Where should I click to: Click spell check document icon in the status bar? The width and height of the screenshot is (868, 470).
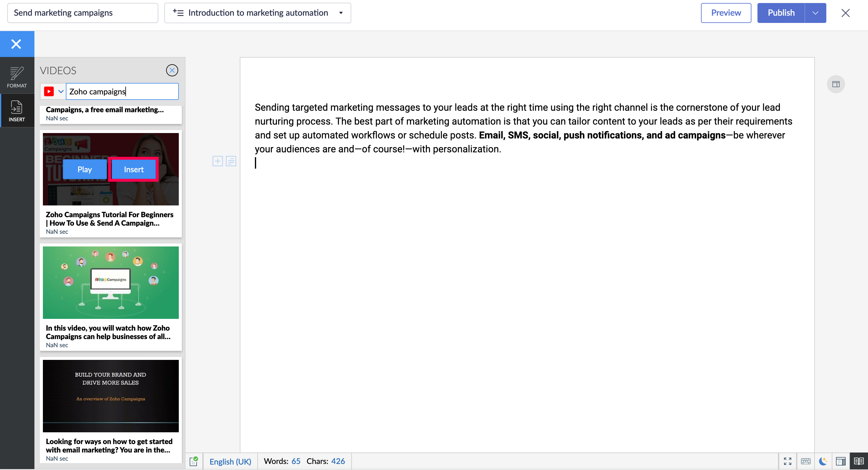pyautogui.click(x=194, y=461)
